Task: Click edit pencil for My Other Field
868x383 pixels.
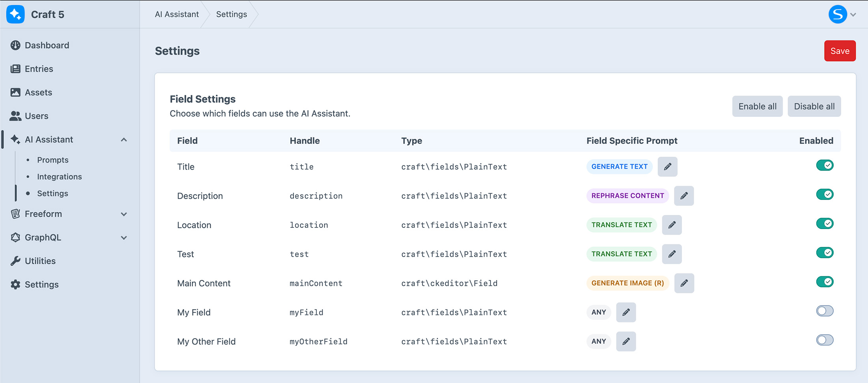Action: (626, 342)
